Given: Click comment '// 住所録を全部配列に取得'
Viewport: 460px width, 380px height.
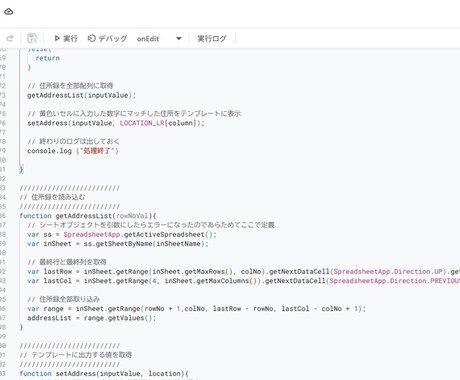Looking at the screenshot, I should pyautogui.click(x=70, y=86).
